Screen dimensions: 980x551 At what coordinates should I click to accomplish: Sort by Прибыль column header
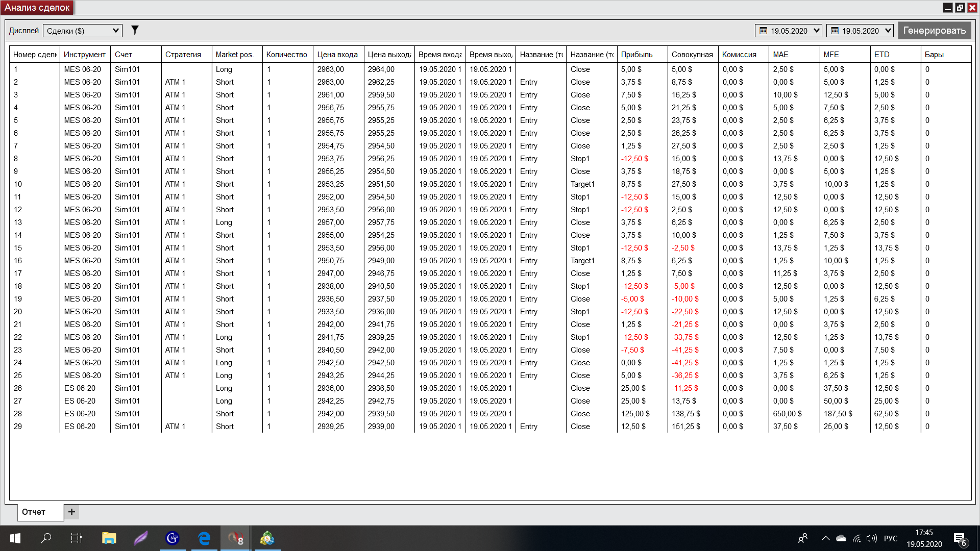(636, 55)
